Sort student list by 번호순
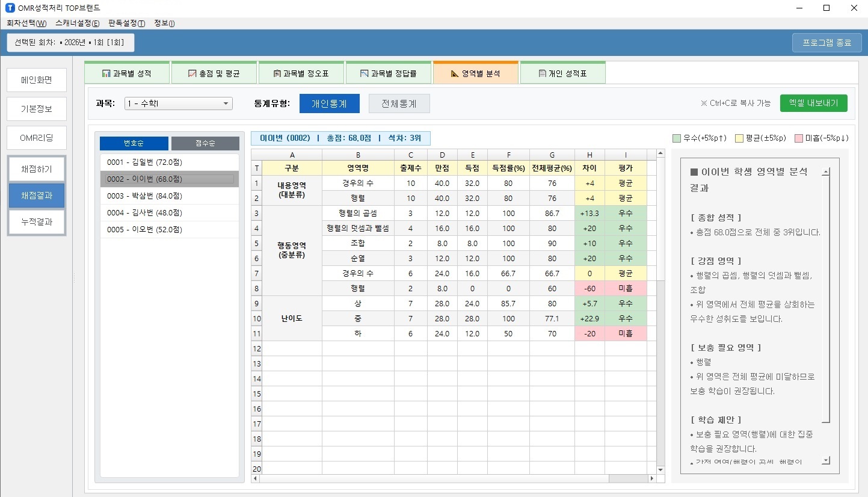Screen dimensions: 868x497 tap(134, 143)
